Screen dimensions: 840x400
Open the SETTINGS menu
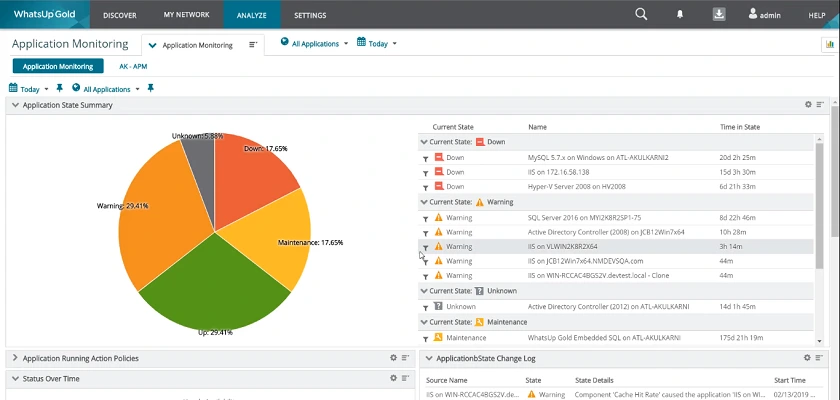pos(310,15)
